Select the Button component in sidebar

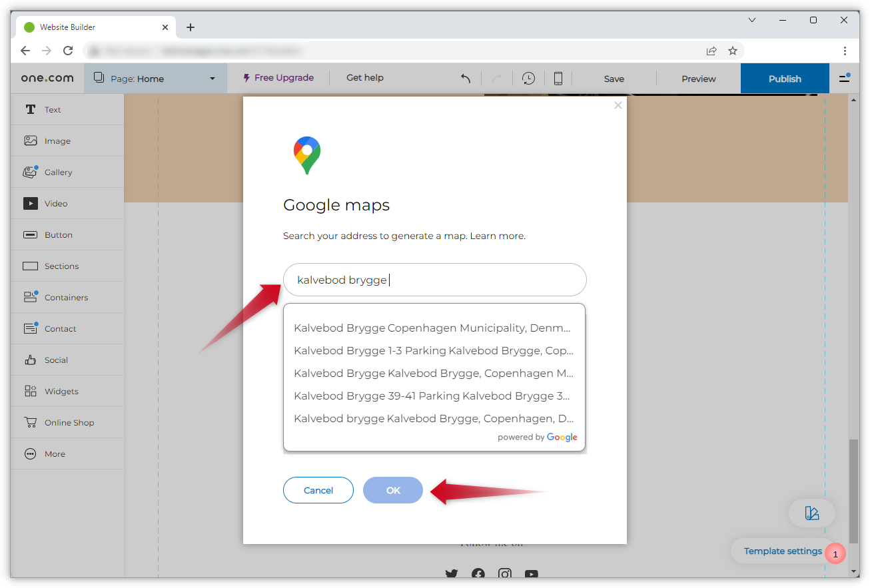pos(67,235)
